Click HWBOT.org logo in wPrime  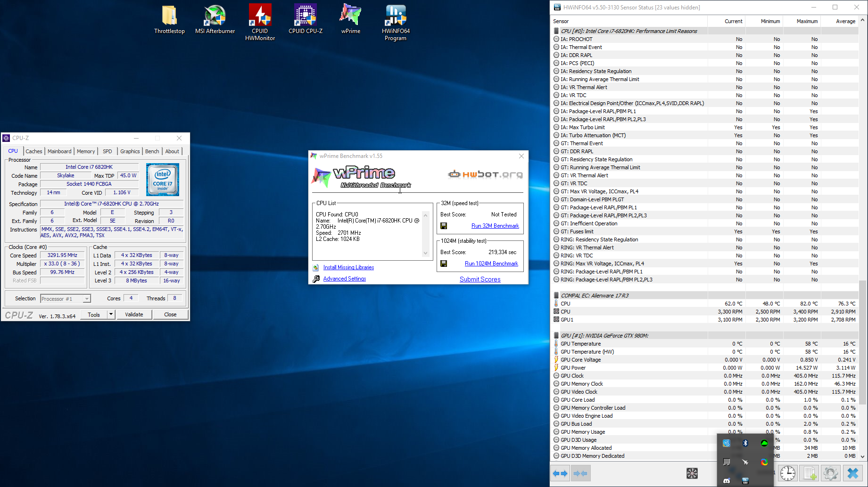pos(485,174)
